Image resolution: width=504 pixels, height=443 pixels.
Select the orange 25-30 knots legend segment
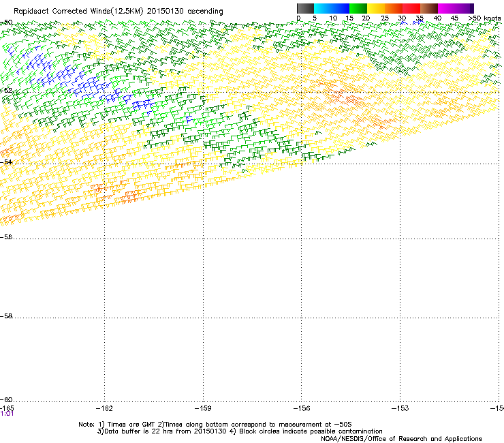coord(394,8)
